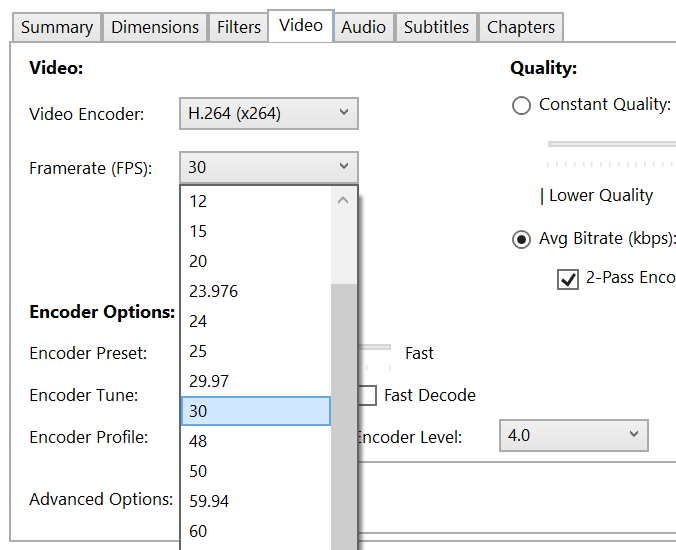
Task: Click the Constant Quality slider track
Action: 612,144
